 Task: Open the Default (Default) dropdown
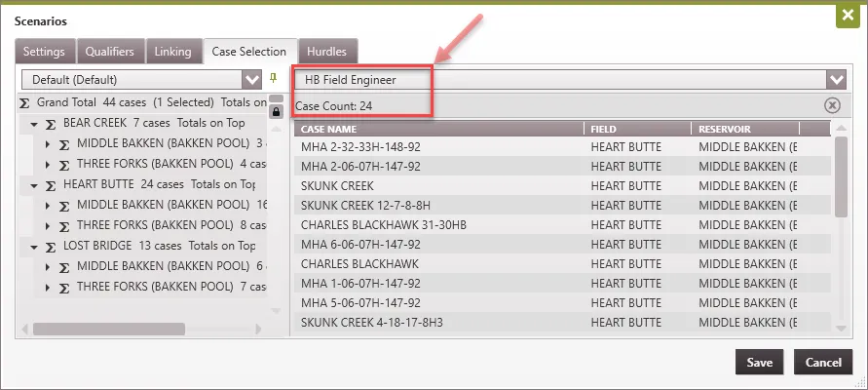click(x=250, y=79)
